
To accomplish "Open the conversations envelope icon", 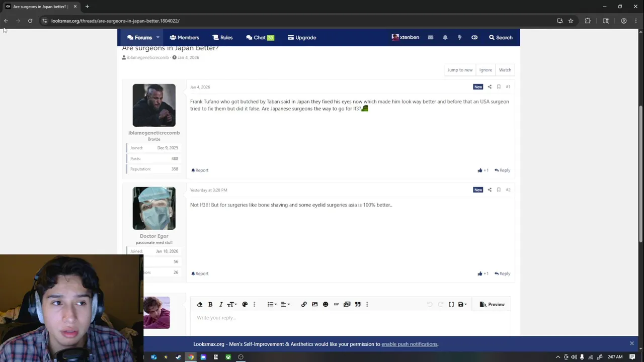I will tap(431, 38).
